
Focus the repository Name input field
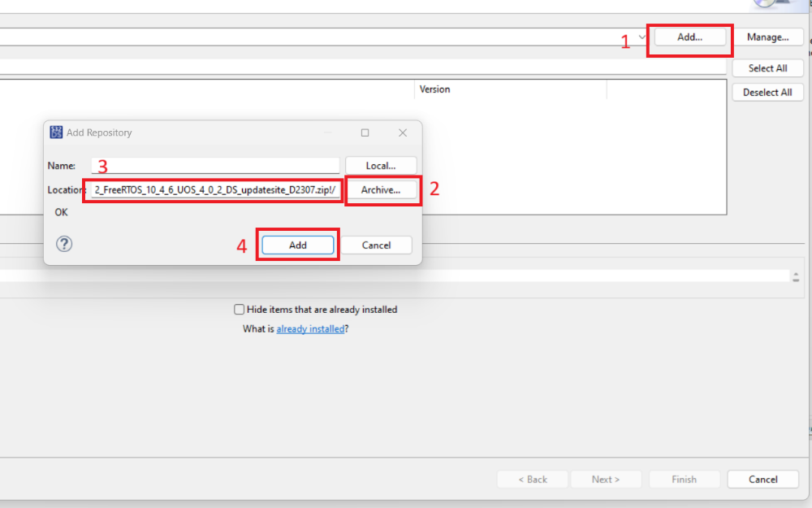pyautogui.click(x=215, y=166)
